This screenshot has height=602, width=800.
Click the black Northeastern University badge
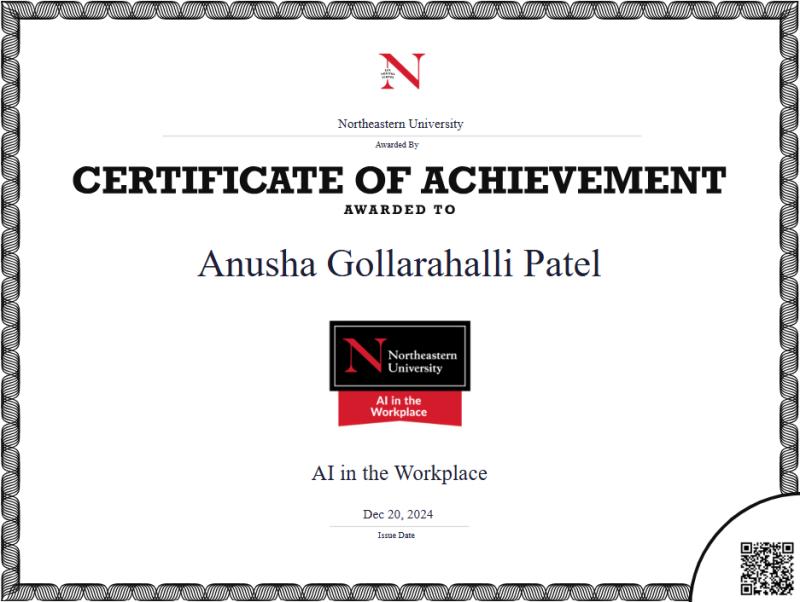coord(400,355)
